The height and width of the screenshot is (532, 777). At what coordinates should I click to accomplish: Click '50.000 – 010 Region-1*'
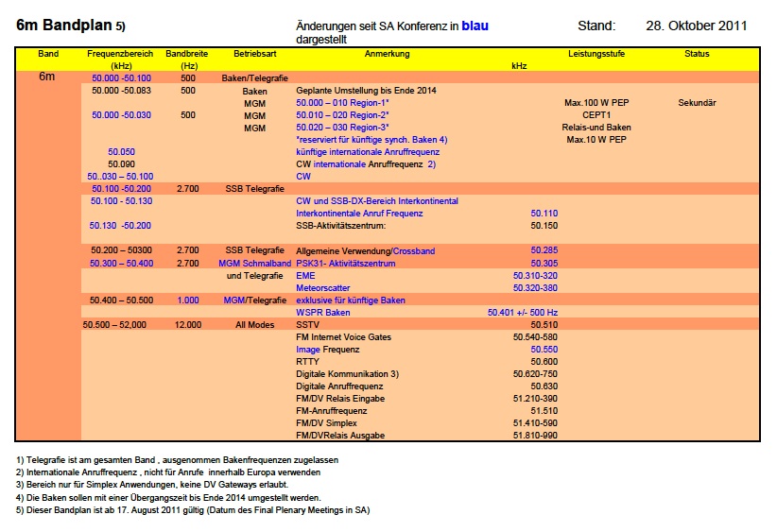click(342, 103)
